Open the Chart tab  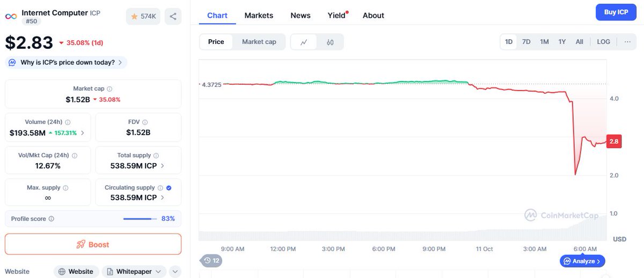[217, 15]
